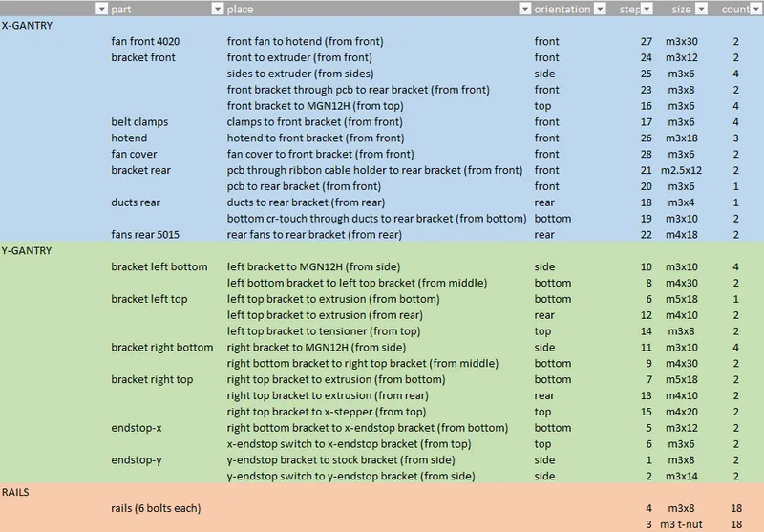Screen dimensions: 764x532
Task: Open the filter dropdown for the part column
Action: (x=218, y=9)
